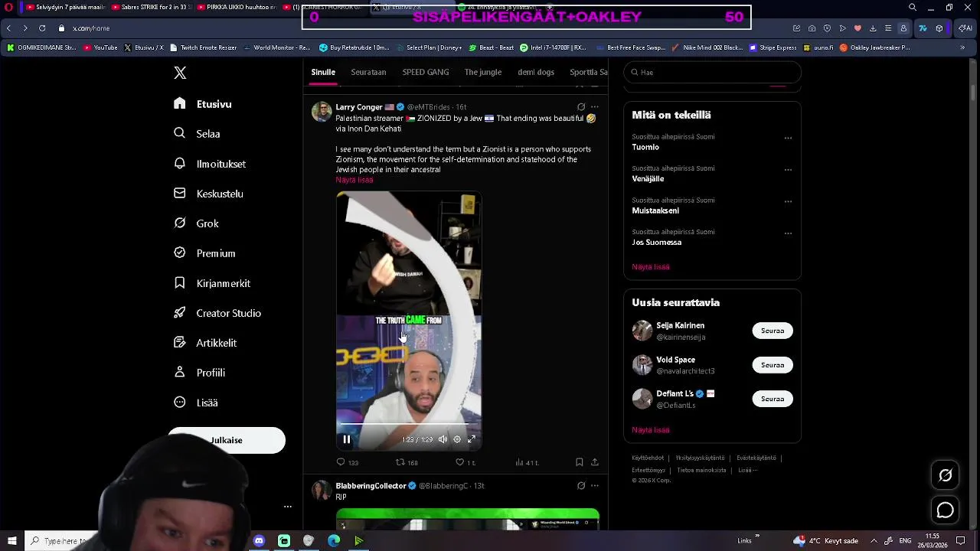Expand post text with Näytä lisää

(354, 180)
